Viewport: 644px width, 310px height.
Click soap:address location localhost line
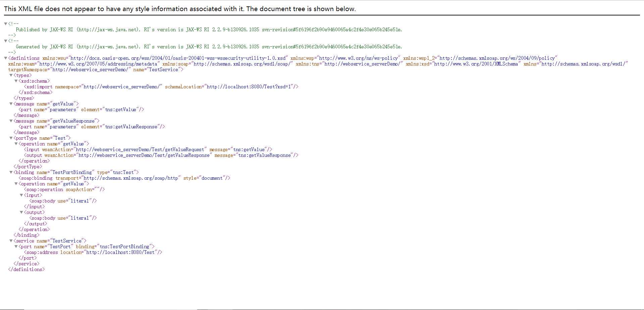click(x=93, y=252)
